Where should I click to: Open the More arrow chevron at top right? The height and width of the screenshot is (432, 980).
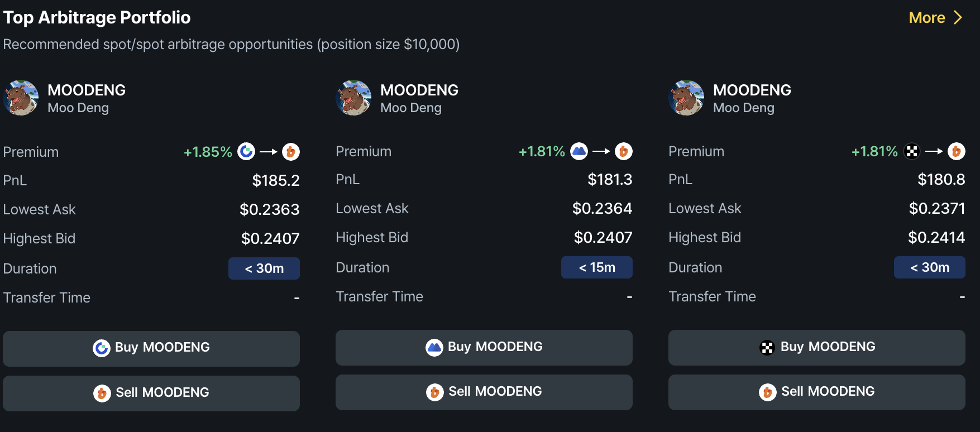[x=958, y=17]
